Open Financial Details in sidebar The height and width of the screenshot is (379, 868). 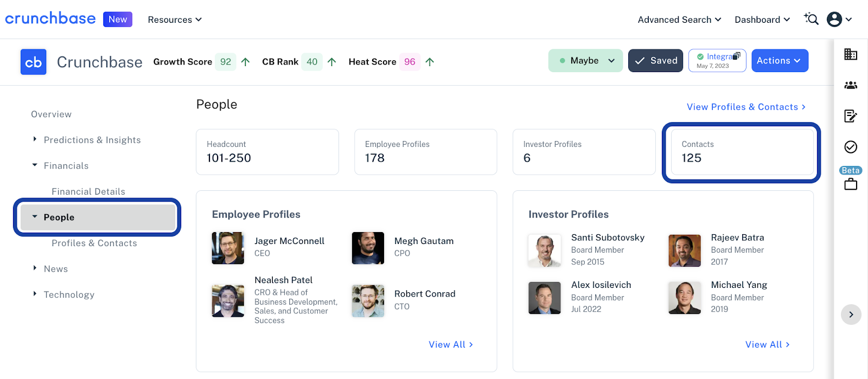click(88, 191)
